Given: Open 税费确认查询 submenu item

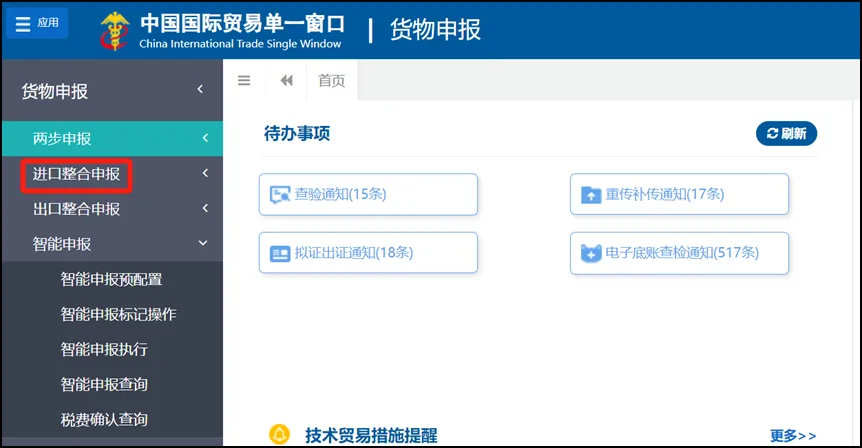Looking at the screenshot, I should point(104,419).
